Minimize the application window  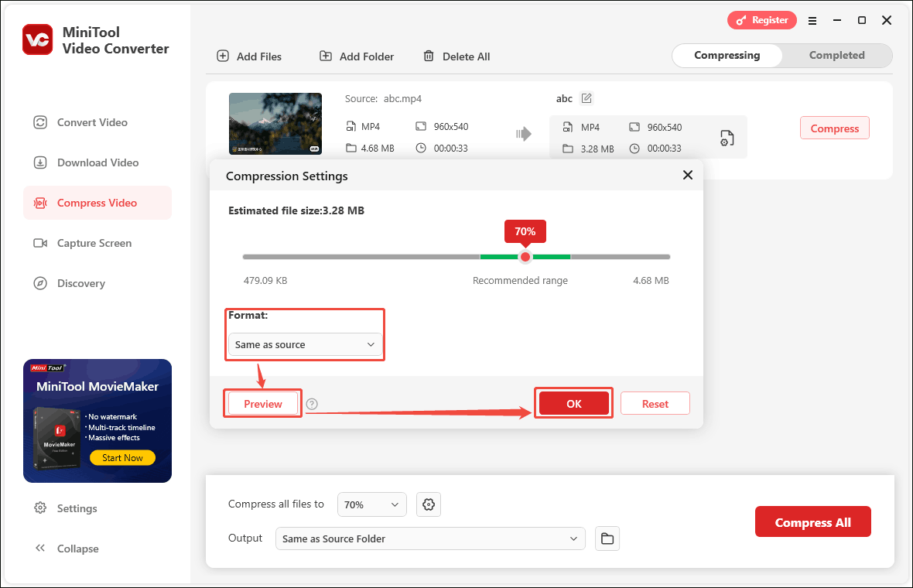837,20
